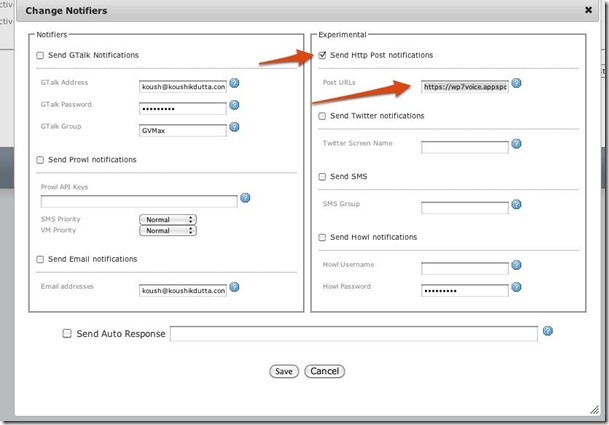Image resolution: width=609 pixels, height=425 pixels.
Task: Open help for Howl Password
Action: point(516,287)
